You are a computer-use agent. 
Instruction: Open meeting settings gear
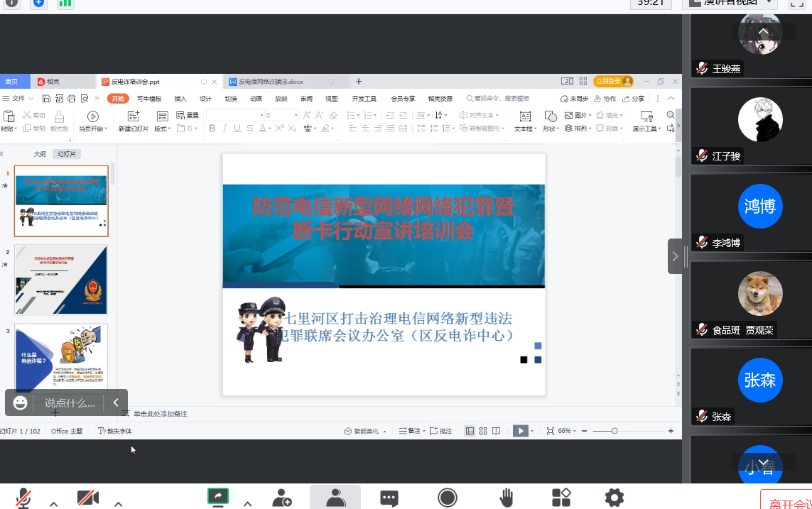pyautogui.click(x=614, y=498)
